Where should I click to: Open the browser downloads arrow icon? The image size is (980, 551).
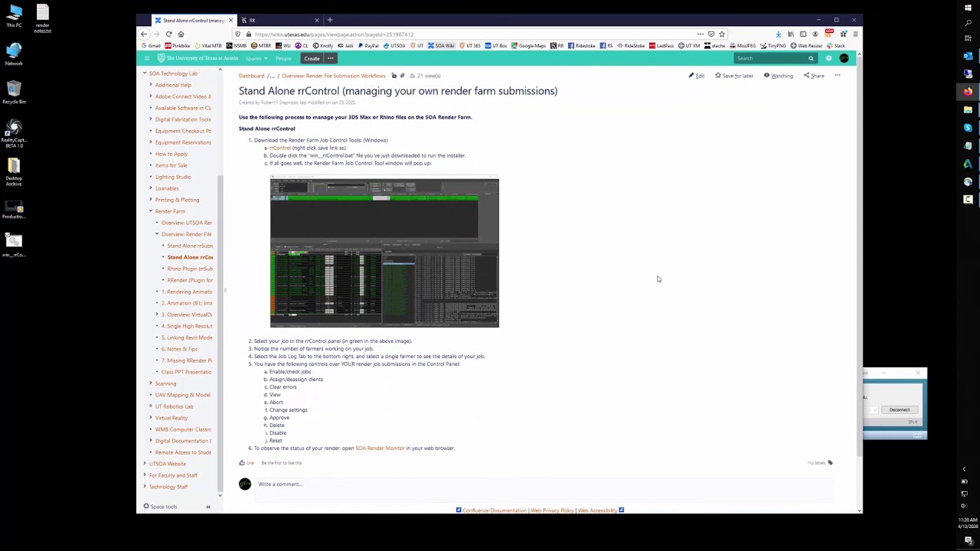(x=778, y=34)
